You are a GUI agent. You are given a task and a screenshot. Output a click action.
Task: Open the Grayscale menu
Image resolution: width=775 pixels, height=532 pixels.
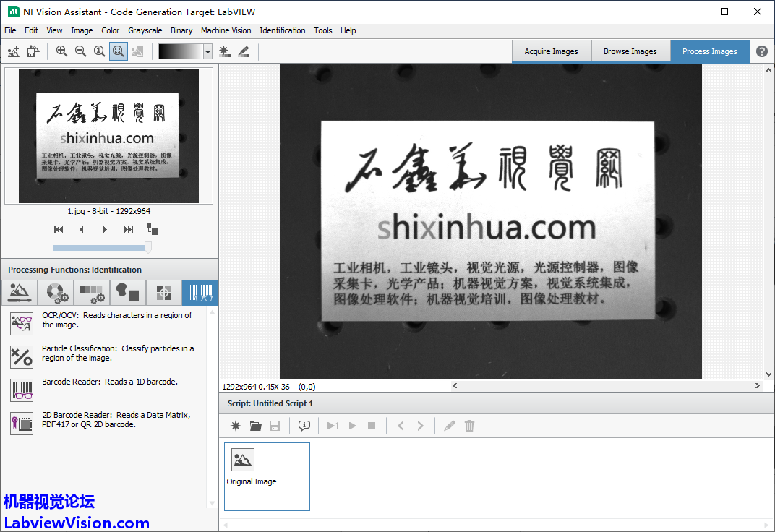click(145, 30)
